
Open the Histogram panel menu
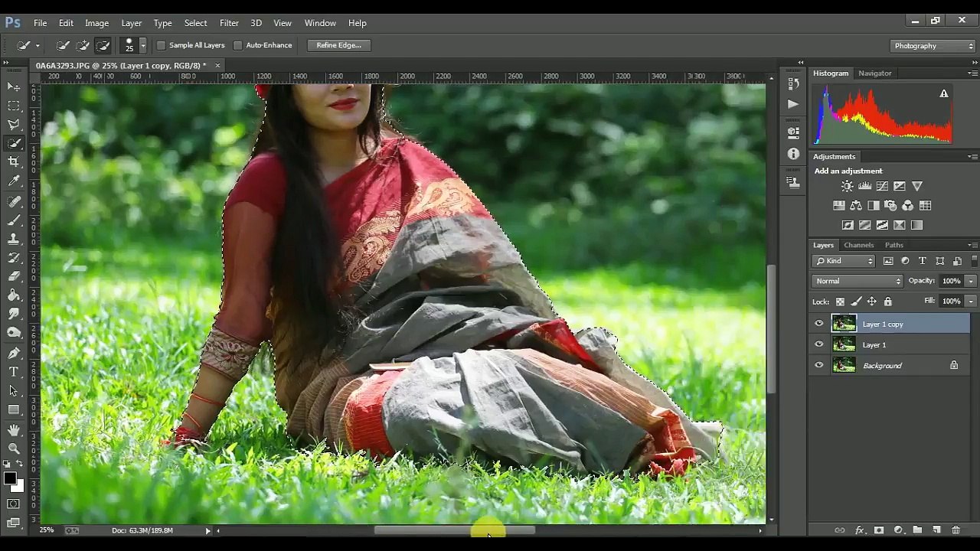coord(972,73)
